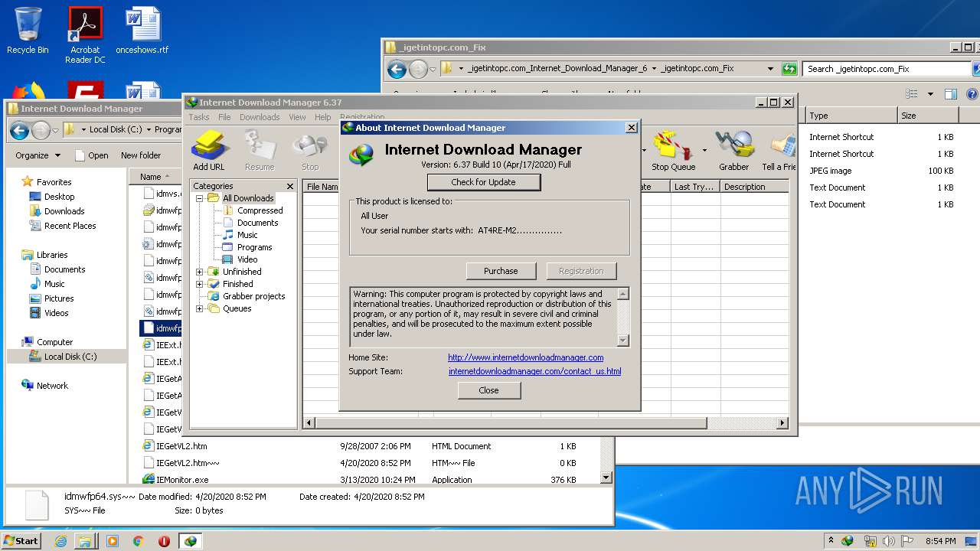Viewport: 980px width, 551px height.
Task: Open the Grabber tool in IDM toolbar
Action: (x=733, y=150)
